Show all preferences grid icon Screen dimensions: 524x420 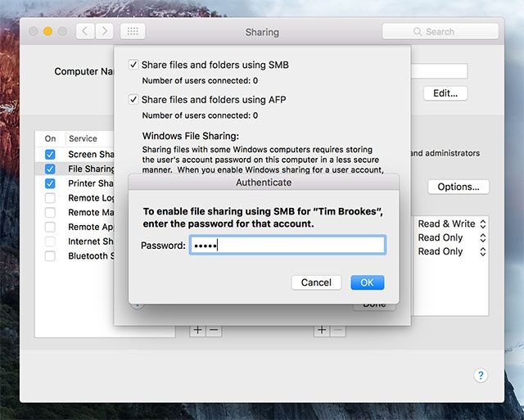click(x=133, y=31)
